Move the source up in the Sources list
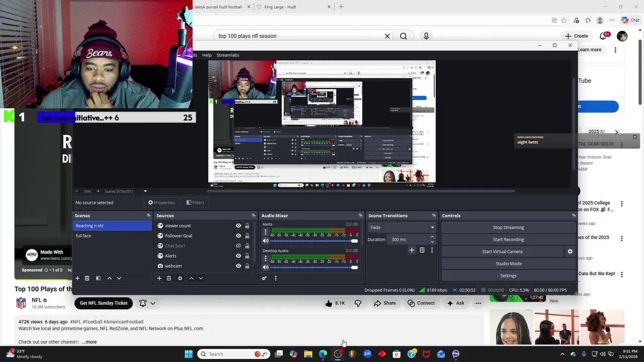The height and width of the screenshot is (362, 644). pyautogui.click(x=191, y=278)
